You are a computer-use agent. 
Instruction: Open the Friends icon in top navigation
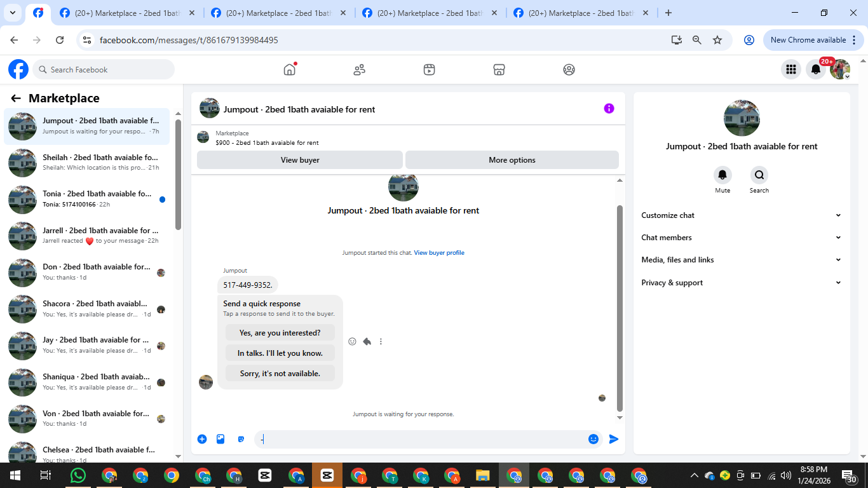click(x=360, y=70)
